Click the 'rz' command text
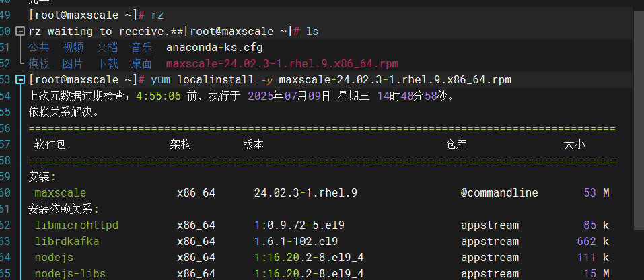This screenshot has width=644, height=280. tap(157, 15)
